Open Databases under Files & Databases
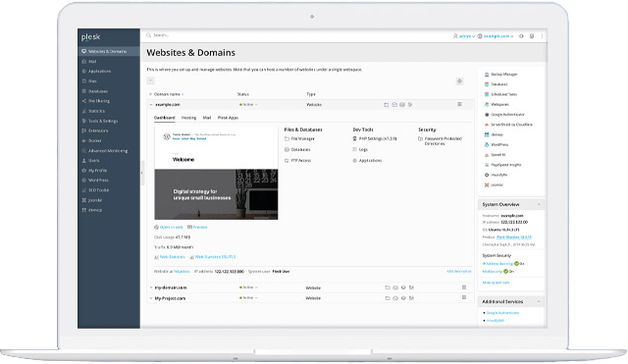The height and width of the screenshot is (364, 628). (297, 149)
